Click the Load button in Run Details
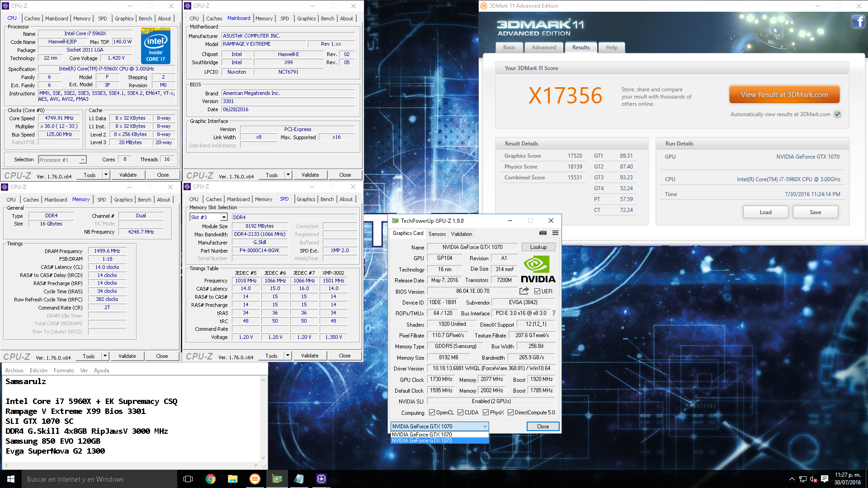868x488 pixels. [766, 212]
